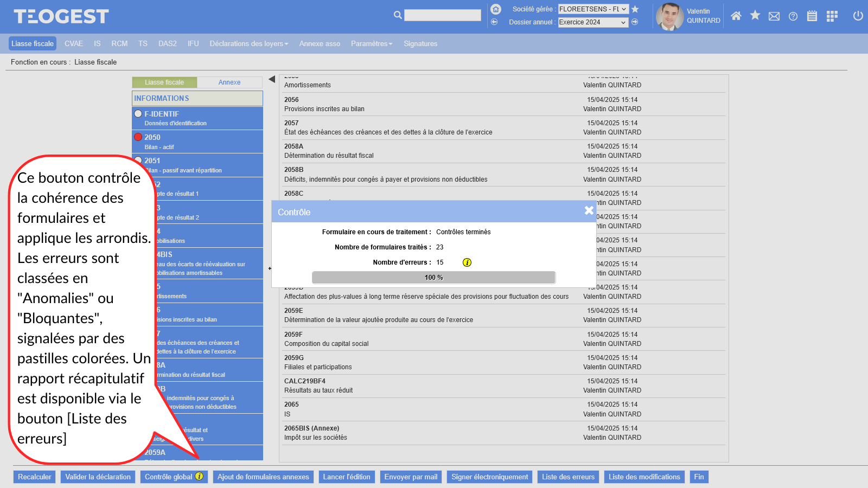
Task: Open the applications grid icon
Action: (x=832, y=16)
